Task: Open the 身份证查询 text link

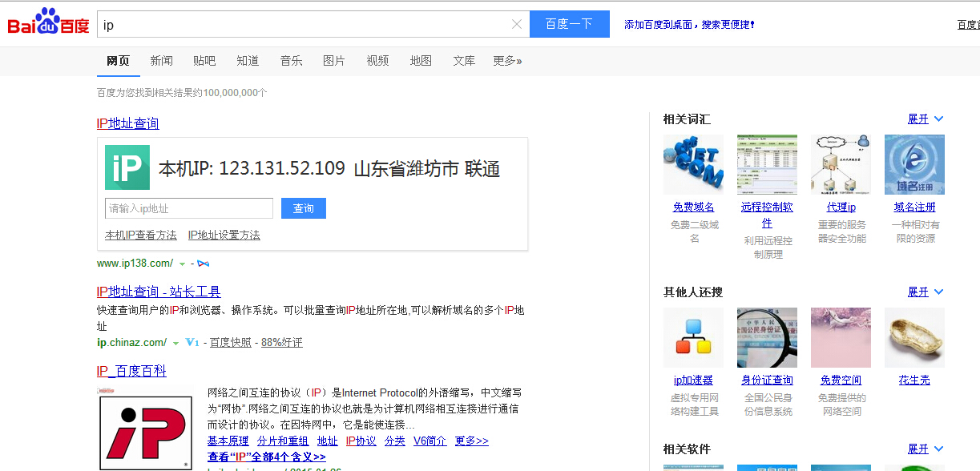Action: coord(767,380)
